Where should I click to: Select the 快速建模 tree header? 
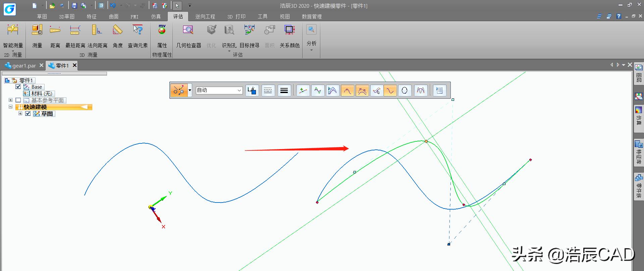[54, 107]
